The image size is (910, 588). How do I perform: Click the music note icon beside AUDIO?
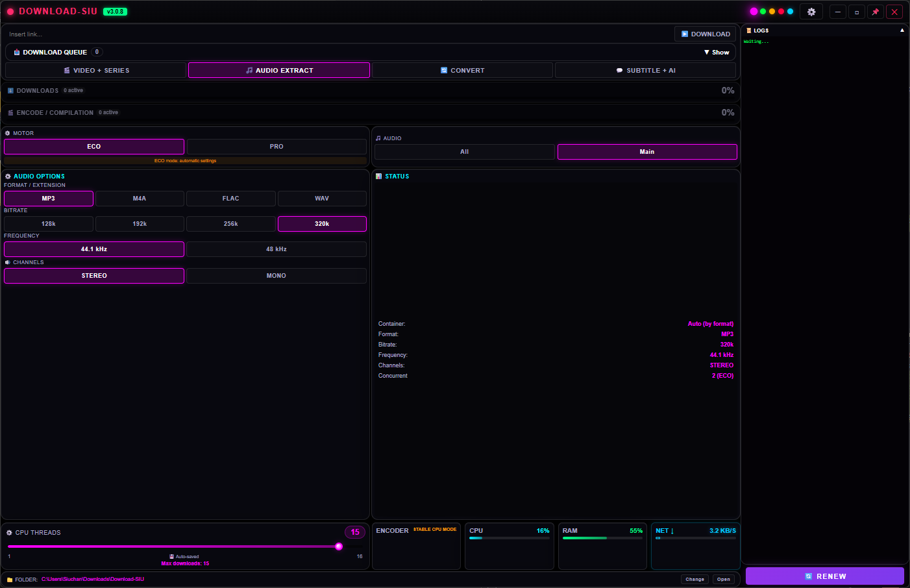[x=378, y=138]
